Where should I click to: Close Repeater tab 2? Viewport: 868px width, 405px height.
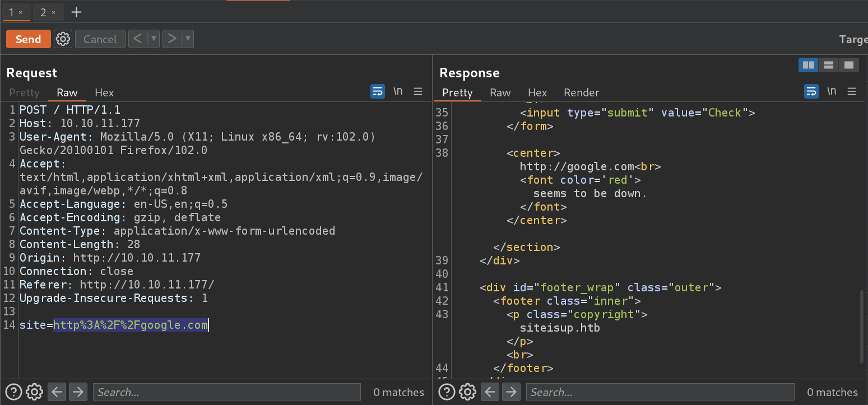[53, 12]
